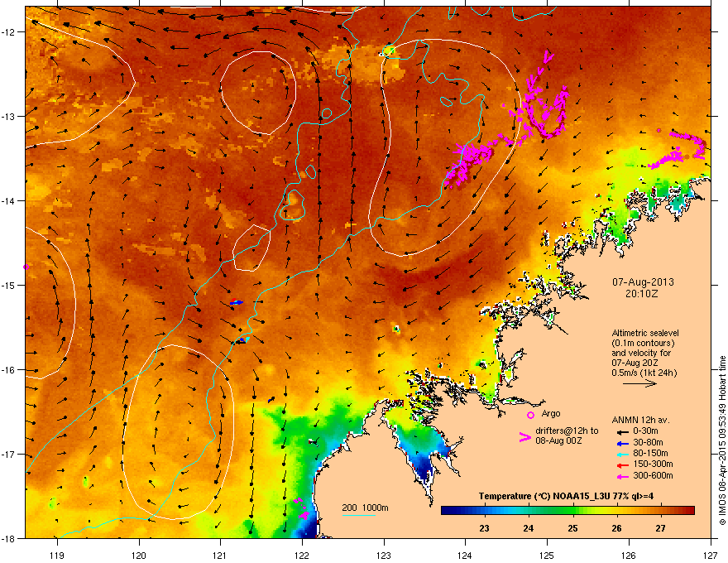Screen dimensions: 728x563
Task: Click the 'Temperature (°C) NOAA15_L3U 77% ql>=4' title
Action: click(x=566, y=496)
